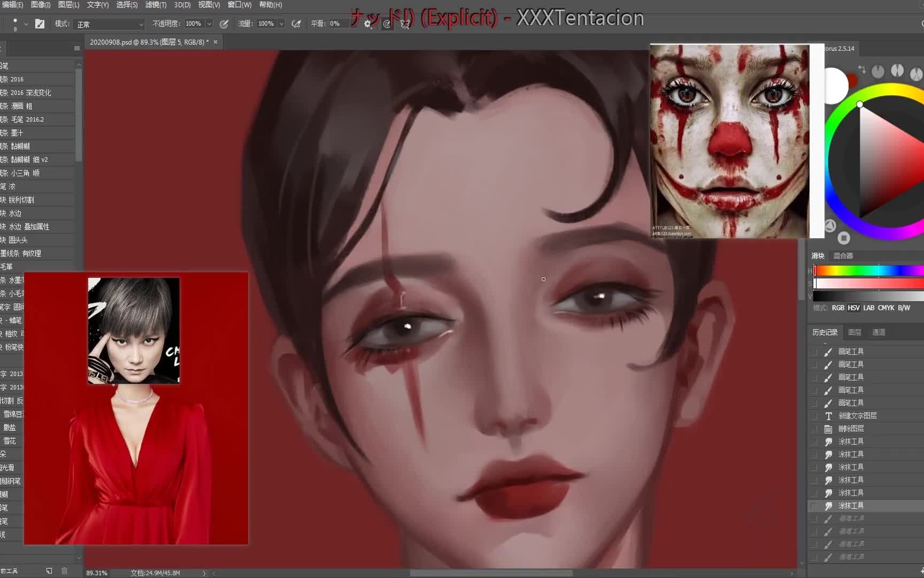924x578 pixels.
Task: Open the 视图(V) menu
Action: (x=209, y=5)
